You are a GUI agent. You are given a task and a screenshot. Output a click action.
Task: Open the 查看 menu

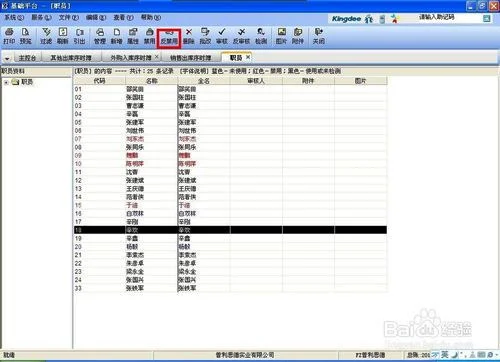pyautogui.click(x=123, y=17)
